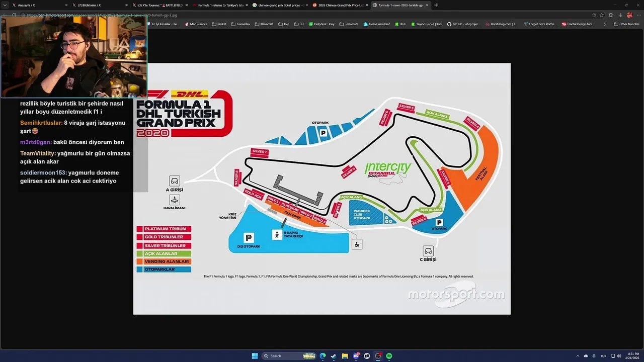Open the GameDev bookmarks folder
The width and height of the screenshot is (644, 362).
[240, 24]
